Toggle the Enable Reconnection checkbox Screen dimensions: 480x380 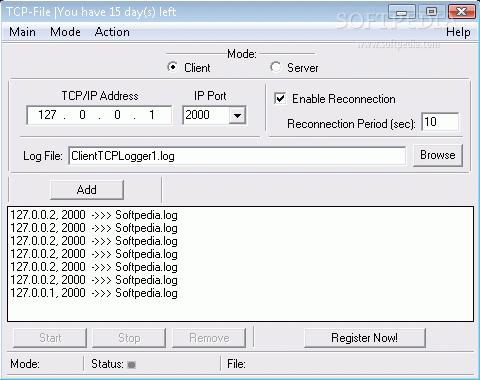pyautogui.click(x=280, y=98)
